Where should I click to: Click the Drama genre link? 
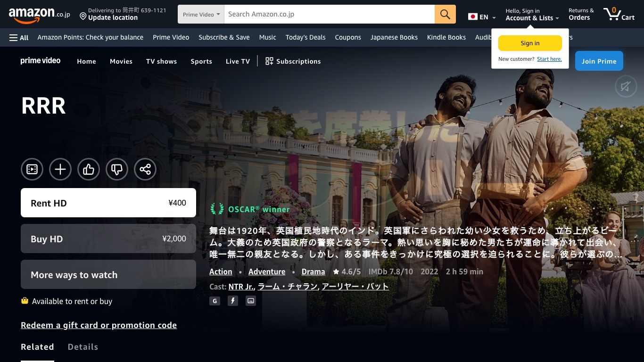[313, 271]
